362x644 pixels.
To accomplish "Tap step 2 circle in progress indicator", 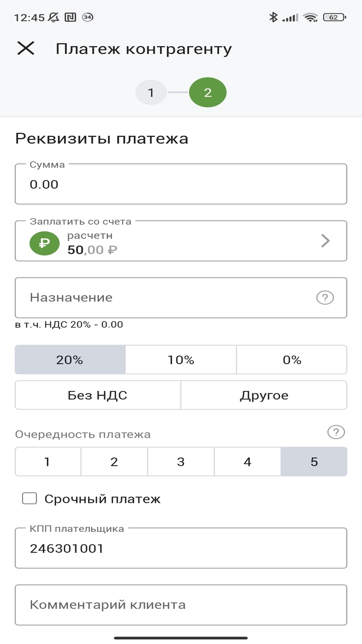I will [208, 93].
